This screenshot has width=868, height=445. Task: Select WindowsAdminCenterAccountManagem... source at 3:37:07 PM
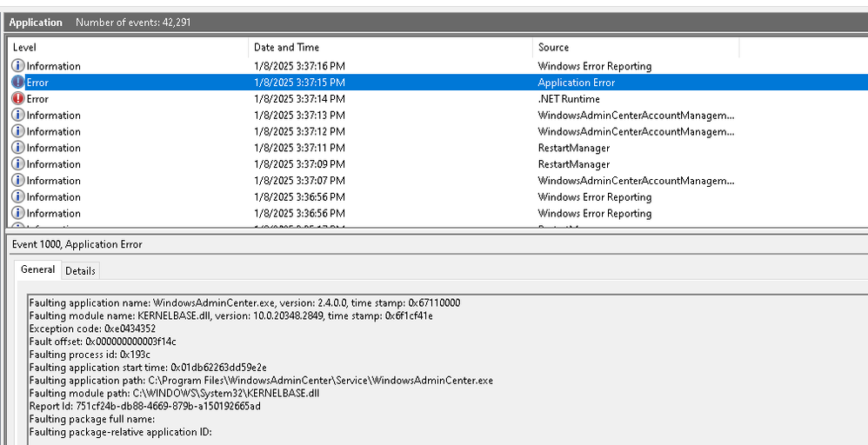(x=636, y=181)
